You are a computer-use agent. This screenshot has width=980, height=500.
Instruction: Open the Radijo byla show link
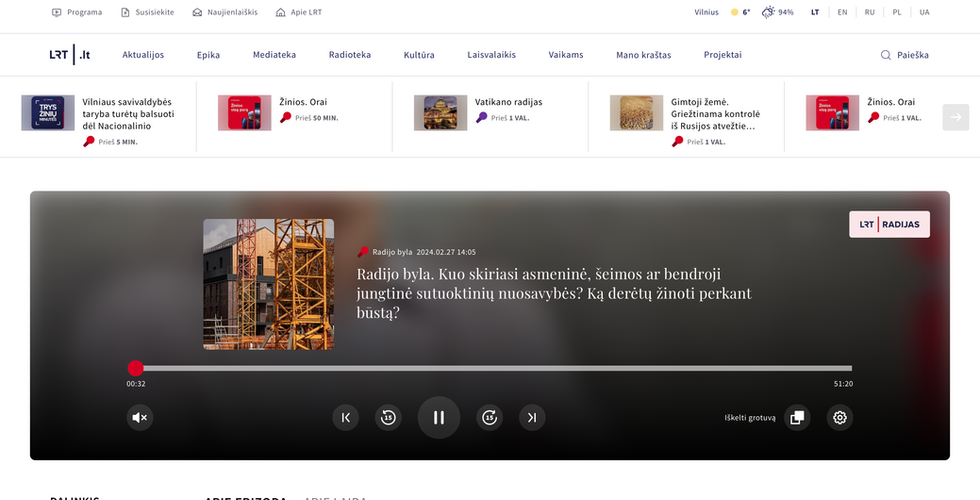coord(392,252)
